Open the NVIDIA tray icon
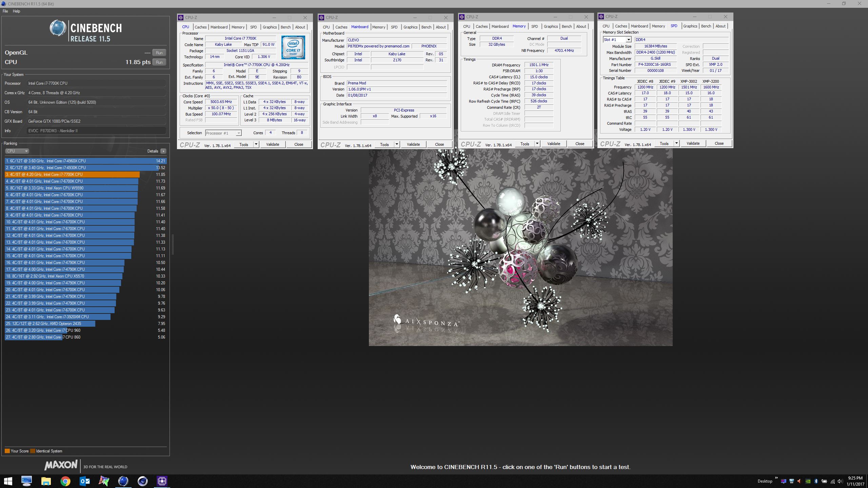Image resolution: width=868 pixels, height=488 pixels. (808, 481)
